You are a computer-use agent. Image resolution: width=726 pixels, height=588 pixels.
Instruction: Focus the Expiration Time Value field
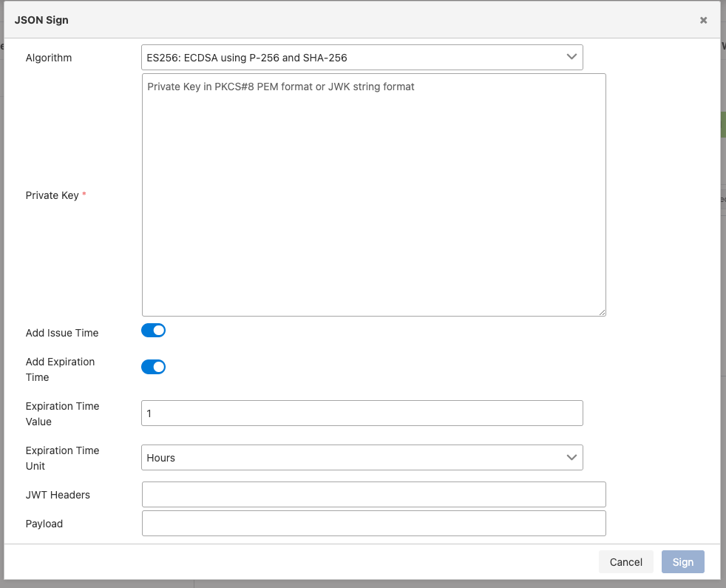click(362, 413)
